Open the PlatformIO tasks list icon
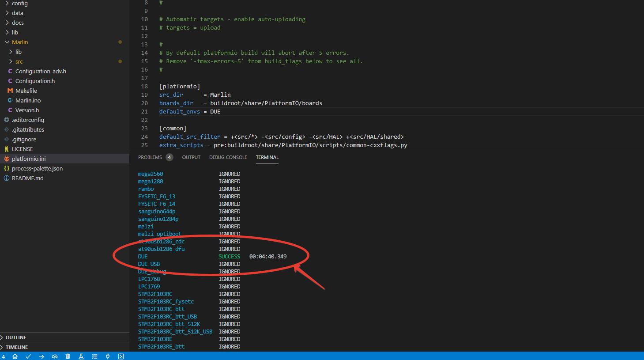 click(x=94, y=356)
